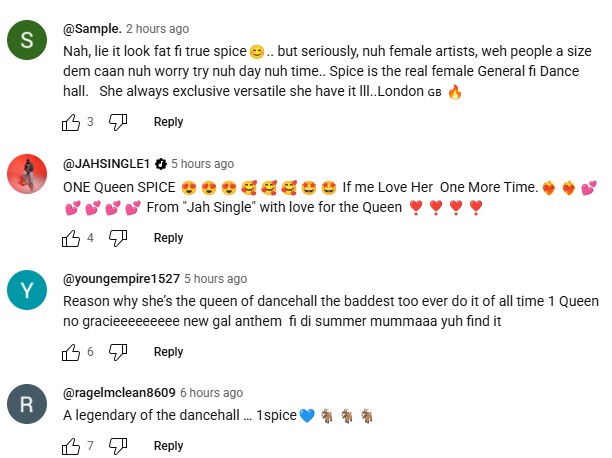This screenshot has height=458, width=612.
Task: Like @youngempire1527's comment
Action: pyautogui.click(x=71, y=352)
